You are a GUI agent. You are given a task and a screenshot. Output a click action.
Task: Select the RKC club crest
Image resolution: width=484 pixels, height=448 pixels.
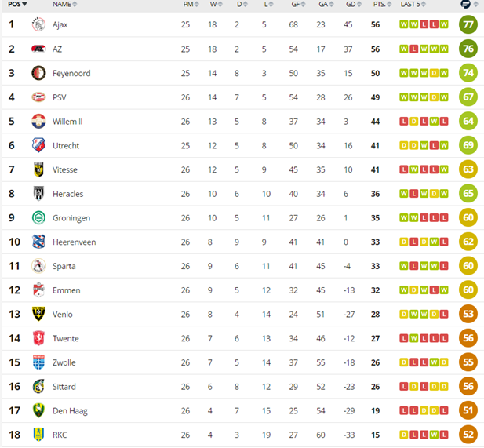[38, 435]
